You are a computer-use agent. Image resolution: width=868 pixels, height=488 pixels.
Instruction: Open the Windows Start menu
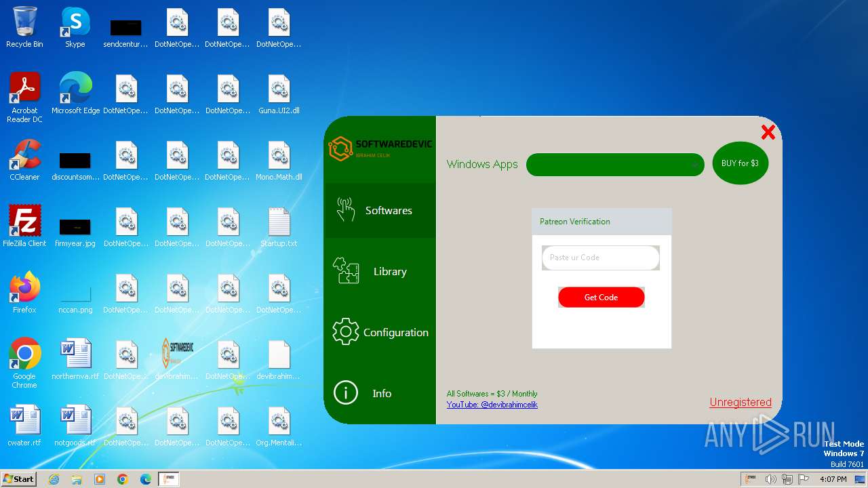tap(18, 479)
